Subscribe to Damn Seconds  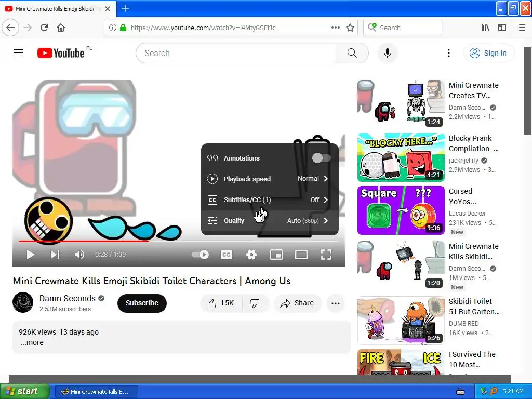coord(142,303)
